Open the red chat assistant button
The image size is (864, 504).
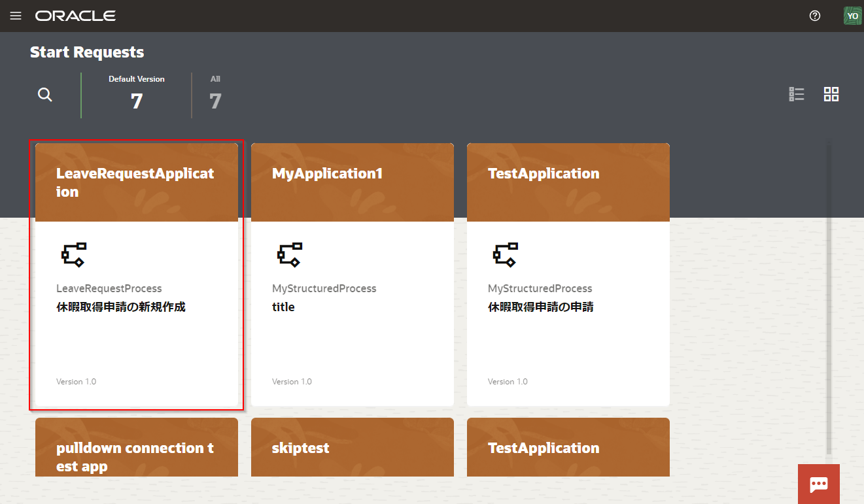click(x=818, y=484)
